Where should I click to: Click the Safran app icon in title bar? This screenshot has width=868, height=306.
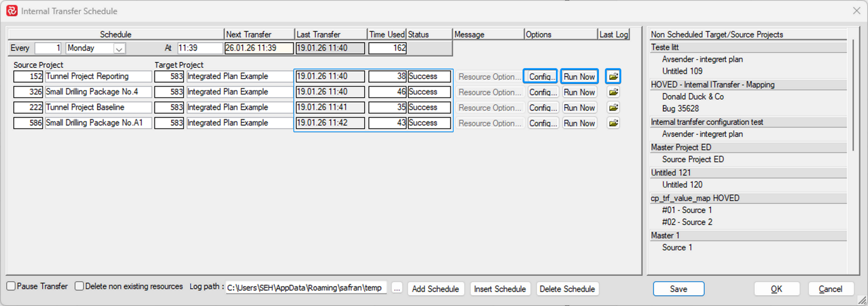(x=12, y=11)
